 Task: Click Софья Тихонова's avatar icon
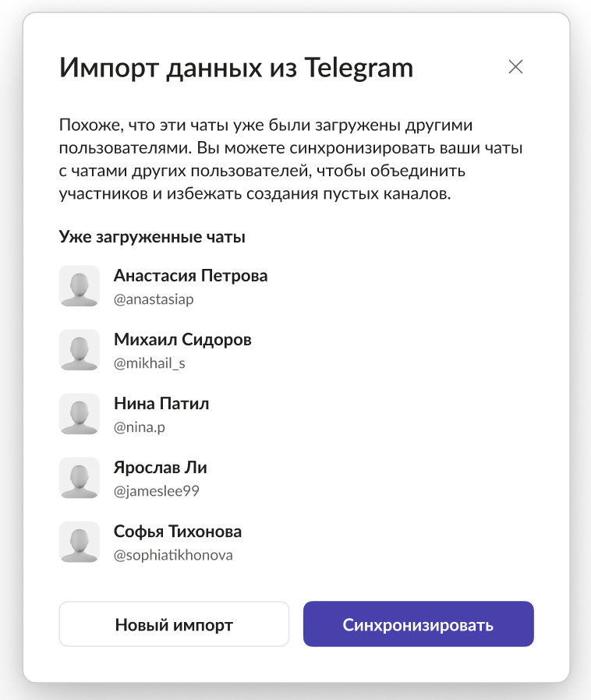80,542
